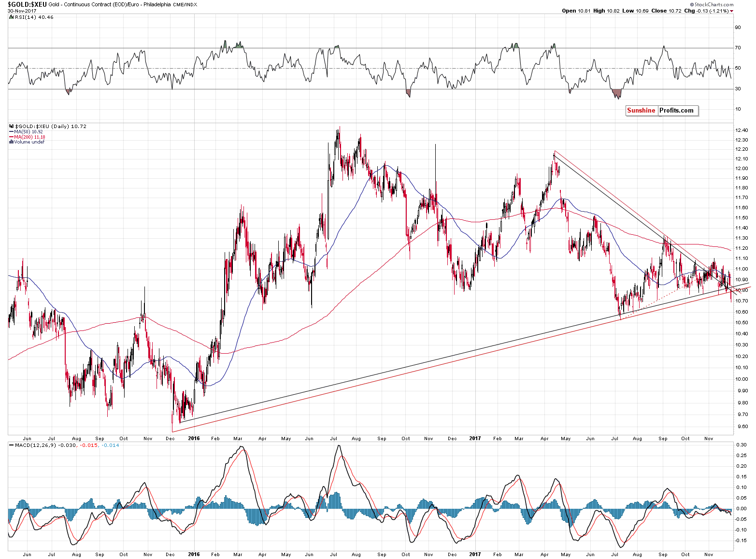Click the 'MACD(12,26,9) -0.030' label
The width and height of the screenshot is (756, 559).
[x=46, y=445]
